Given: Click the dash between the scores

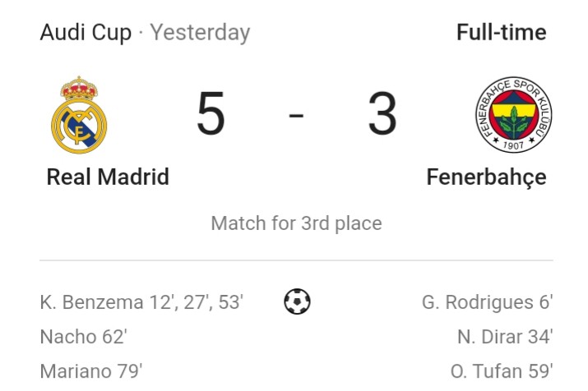Looking at the screenshot, I should pos(296,115).
